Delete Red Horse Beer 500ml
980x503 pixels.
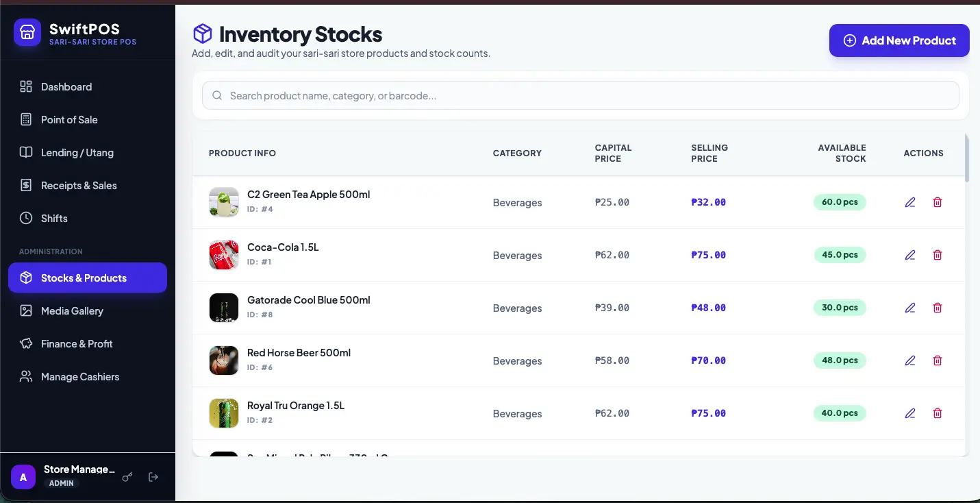pos(938,360)
